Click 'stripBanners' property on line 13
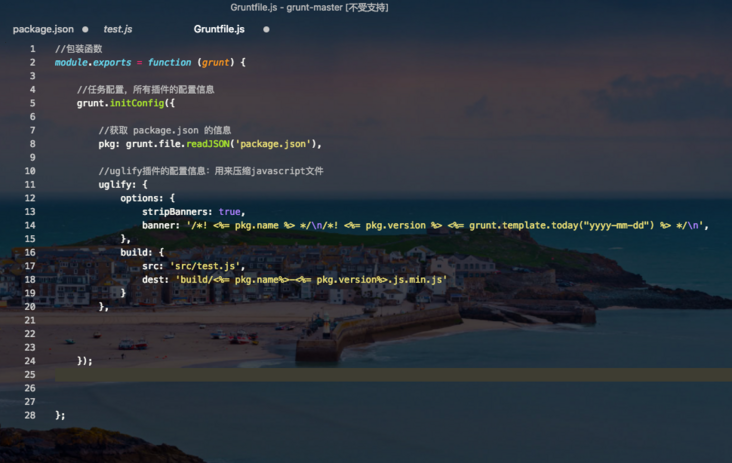Viewport: 732px width, 463px height. tap(177, 212)
